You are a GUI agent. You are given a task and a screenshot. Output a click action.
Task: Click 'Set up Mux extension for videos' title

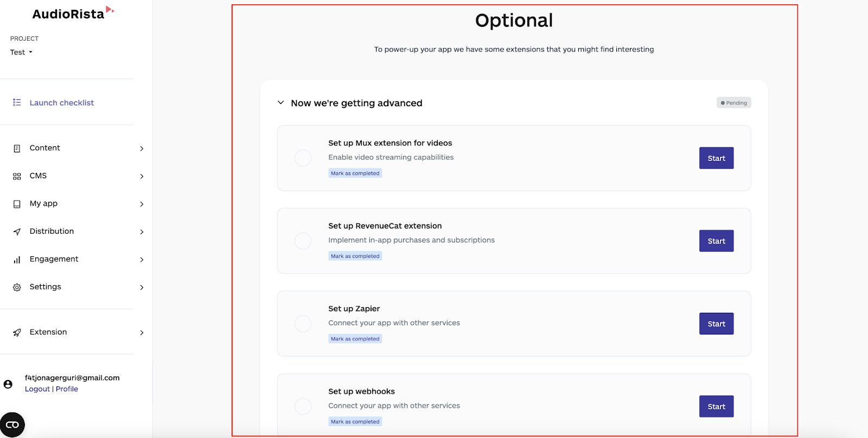(390, 143)
